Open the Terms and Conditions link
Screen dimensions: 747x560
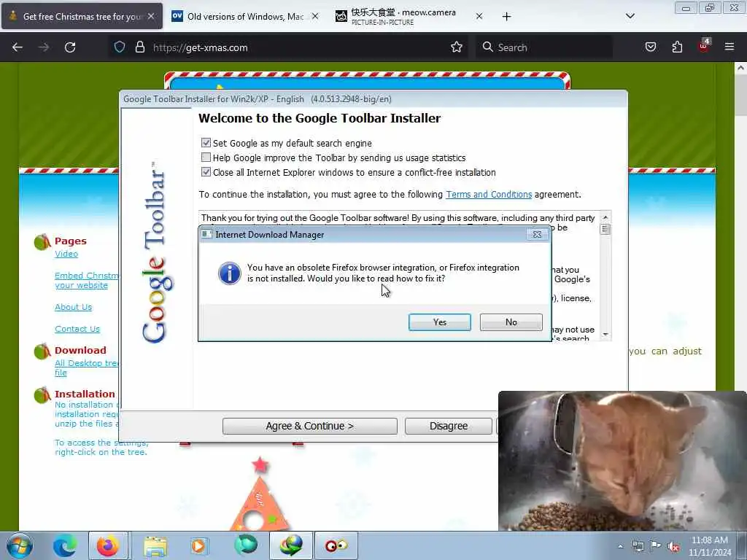489,194
